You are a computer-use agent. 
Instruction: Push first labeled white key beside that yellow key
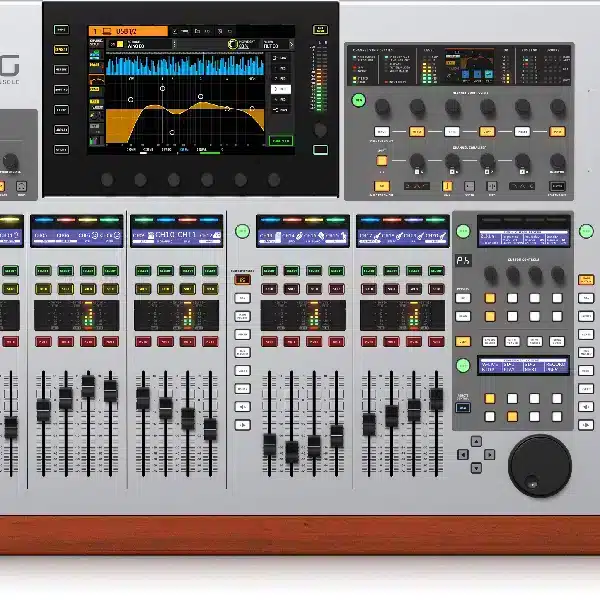tap(490, 342)
